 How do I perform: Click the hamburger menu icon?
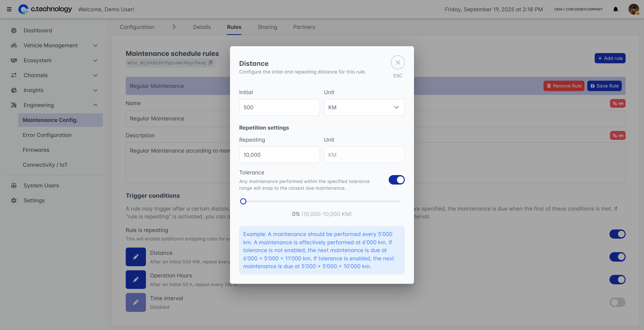pyautogui.click(x=9, y=10)
